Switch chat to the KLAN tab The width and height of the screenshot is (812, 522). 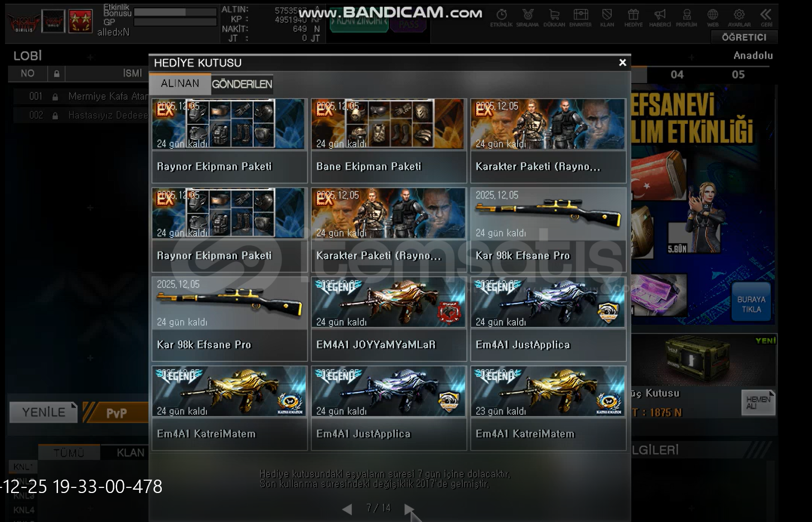tap(130, 453)
